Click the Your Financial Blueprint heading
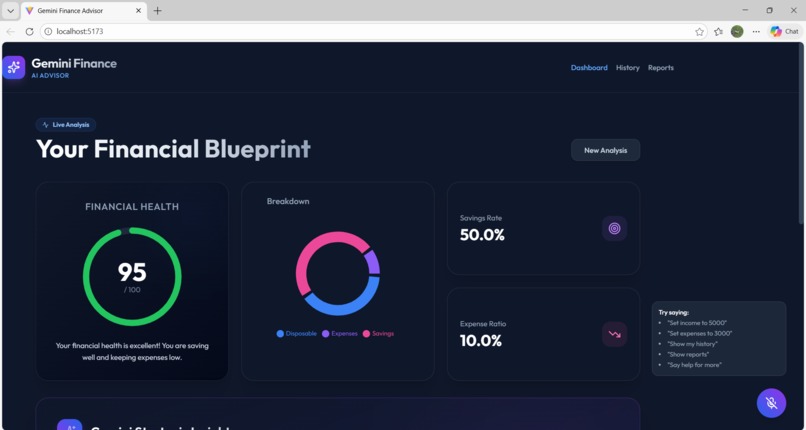The width and height of the screenshot is (806, 430). point(173,149)
